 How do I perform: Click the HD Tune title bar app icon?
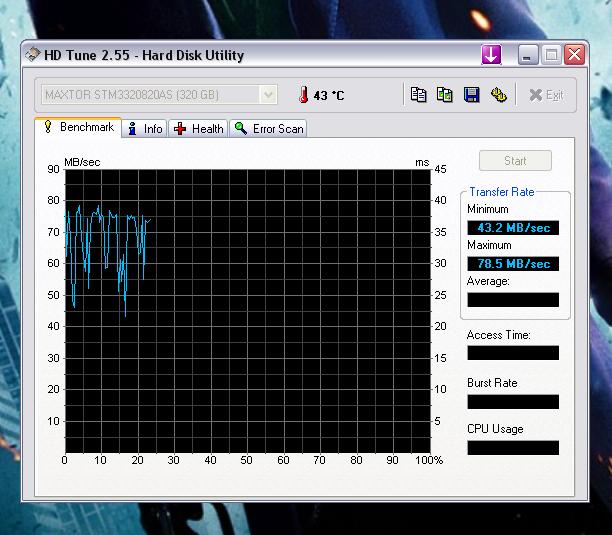[x=34, y=55]
